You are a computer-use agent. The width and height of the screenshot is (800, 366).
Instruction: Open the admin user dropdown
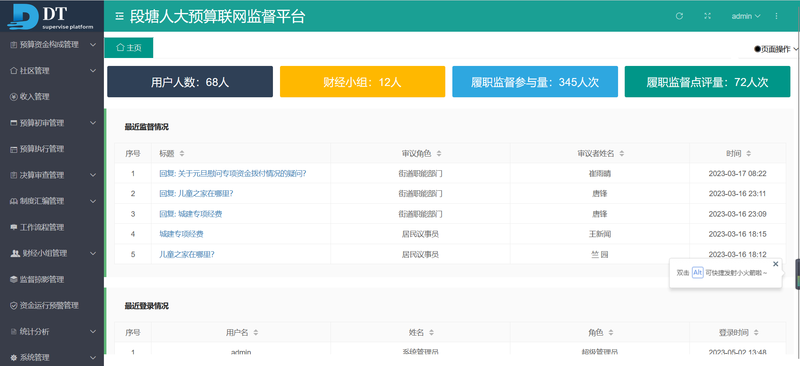click(746, 16)
